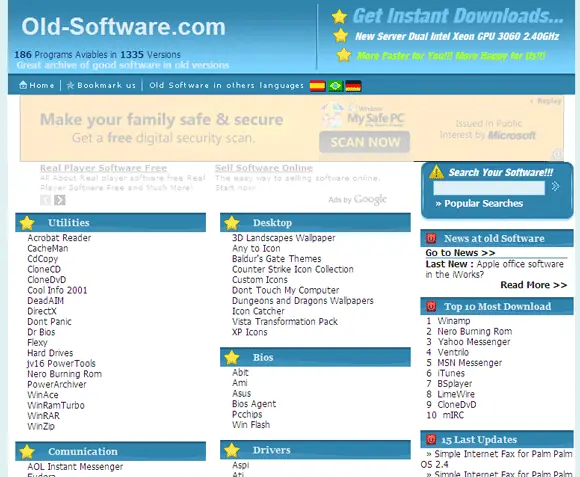Click the ad next arrow button
580x477 pixels.
60,200
